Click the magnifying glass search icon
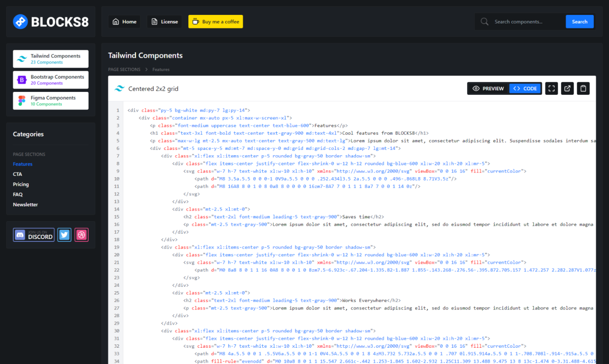The width and height of the screenshot is (609, 364). [484, 21]
